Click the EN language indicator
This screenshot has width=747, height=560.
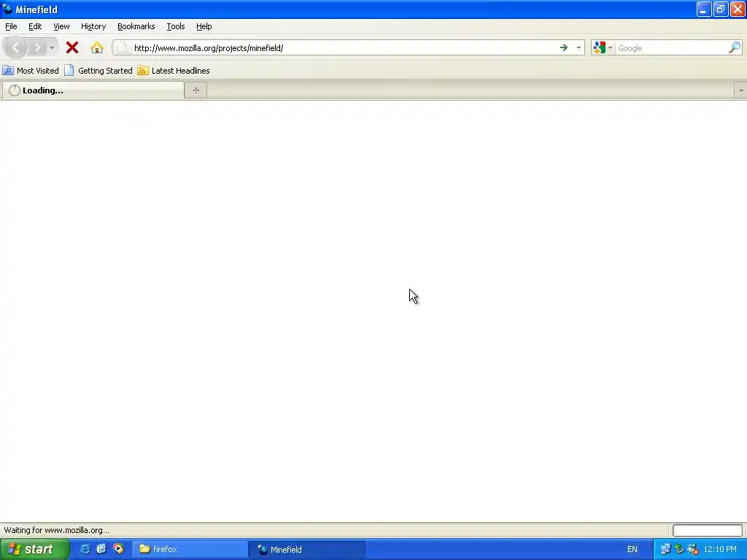click(632, 550)
